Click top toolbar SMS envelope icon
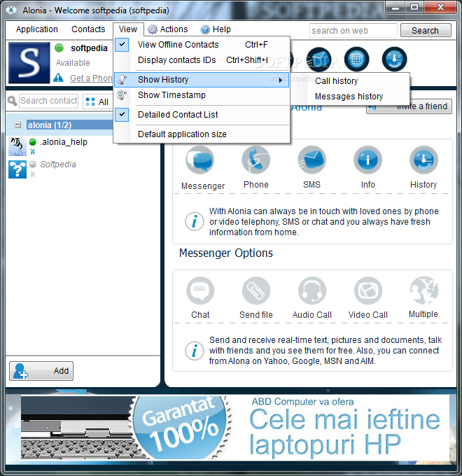This screenshot has width=462, height=476. 318,59
